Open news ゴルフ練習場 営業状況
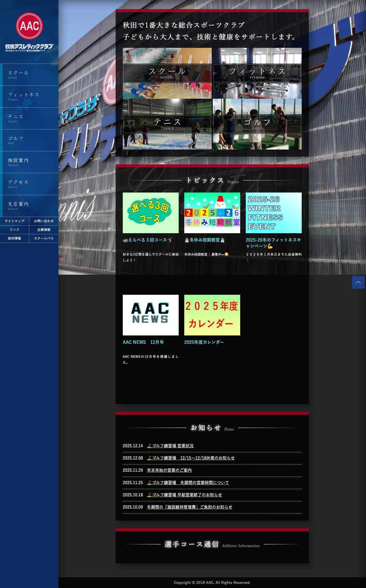This screenshot has width=366, height=588. point(170,446)
